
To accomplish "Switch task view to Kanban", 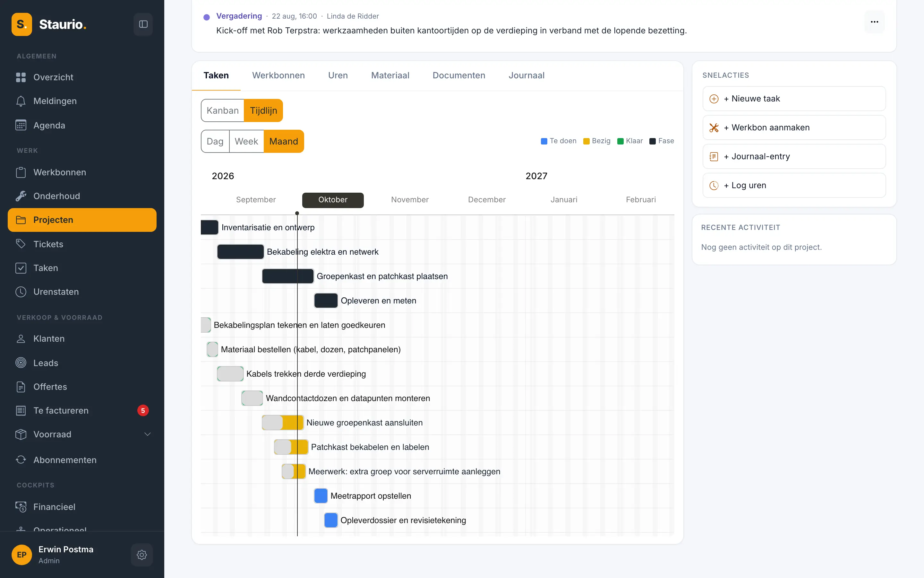I will [223, 110].
